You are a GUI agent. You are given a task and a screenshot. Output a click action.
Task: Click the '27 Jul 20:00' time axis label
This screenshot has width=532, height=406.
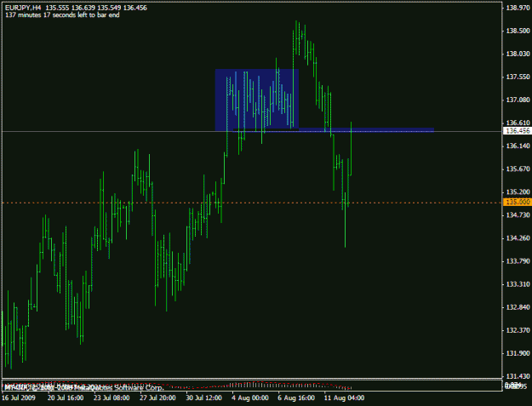click(157, 397)
